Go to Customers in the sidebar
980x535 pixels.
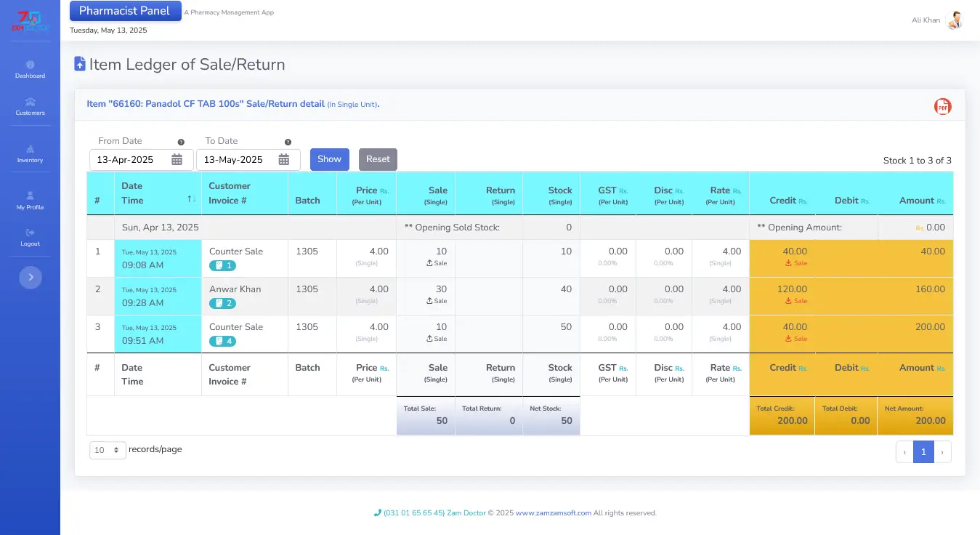tap(30, 106)
